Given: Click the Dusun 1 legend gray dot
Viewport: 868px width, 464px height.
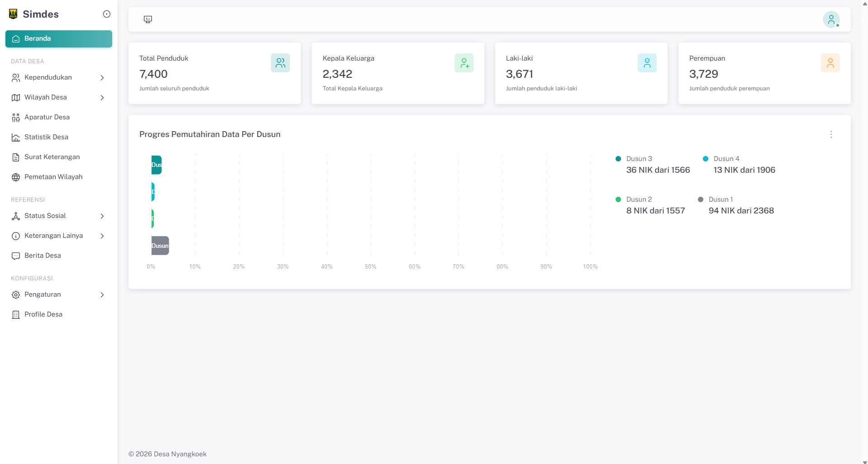Looking at the screenshot, I should click(x=701, y=199).
